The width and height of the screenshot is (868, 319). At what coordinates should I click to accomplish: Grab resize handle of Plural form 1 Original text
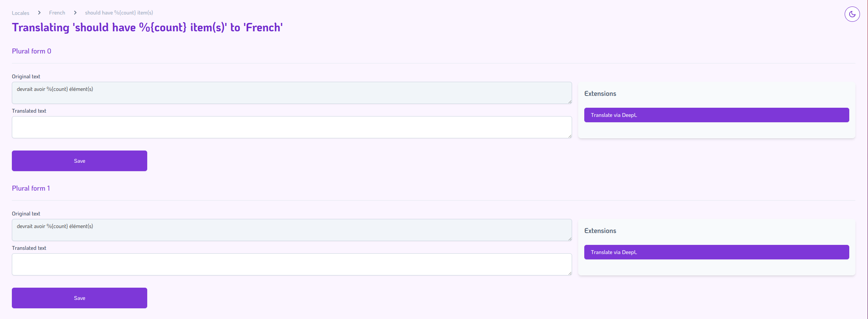point(570,239)
